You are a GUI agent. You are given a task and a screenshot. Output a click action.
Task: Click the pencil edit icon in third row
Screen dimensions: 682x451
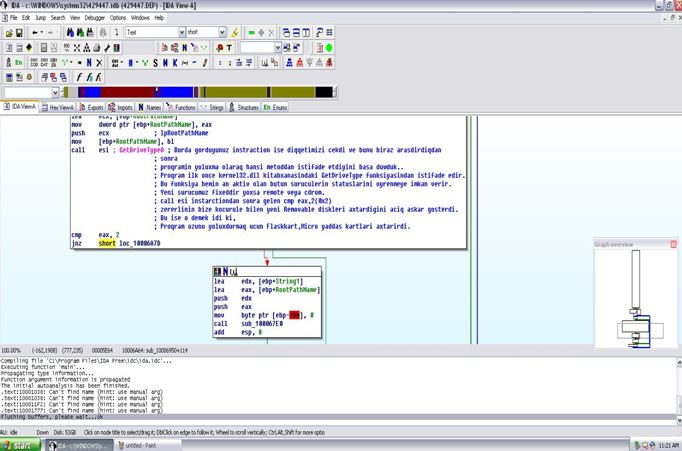(204, 63)
